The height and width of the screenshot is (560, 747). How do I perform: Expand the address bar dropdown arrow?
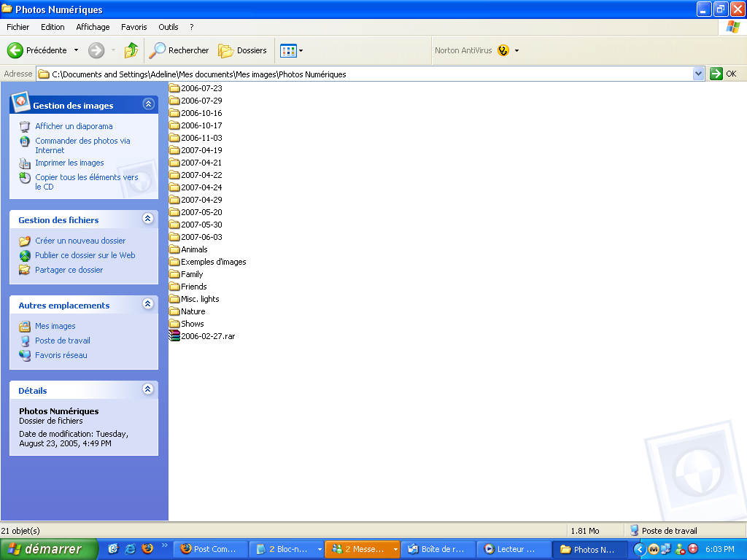698,74
